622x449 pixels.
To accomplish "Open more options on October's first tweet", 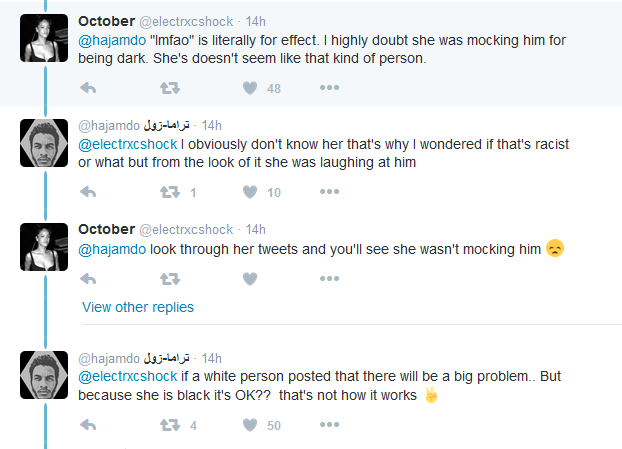I will tap(330, 88).
